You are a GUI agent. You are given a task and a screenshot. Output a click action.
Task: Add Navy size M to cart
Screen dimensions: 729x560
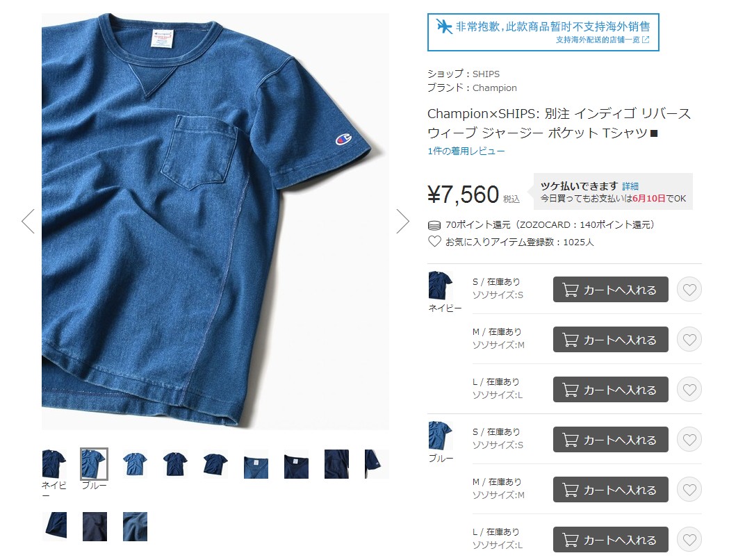(x=610, y=340)
